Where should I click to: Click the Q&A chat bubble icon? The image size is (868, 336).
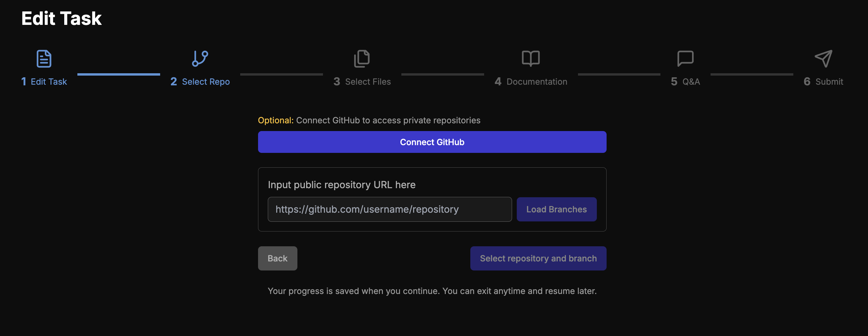(686, 59)
